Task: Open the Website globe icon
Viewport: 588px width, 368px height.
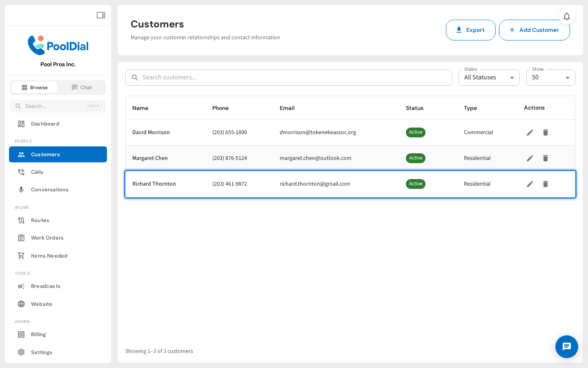Action: (21, 304)
